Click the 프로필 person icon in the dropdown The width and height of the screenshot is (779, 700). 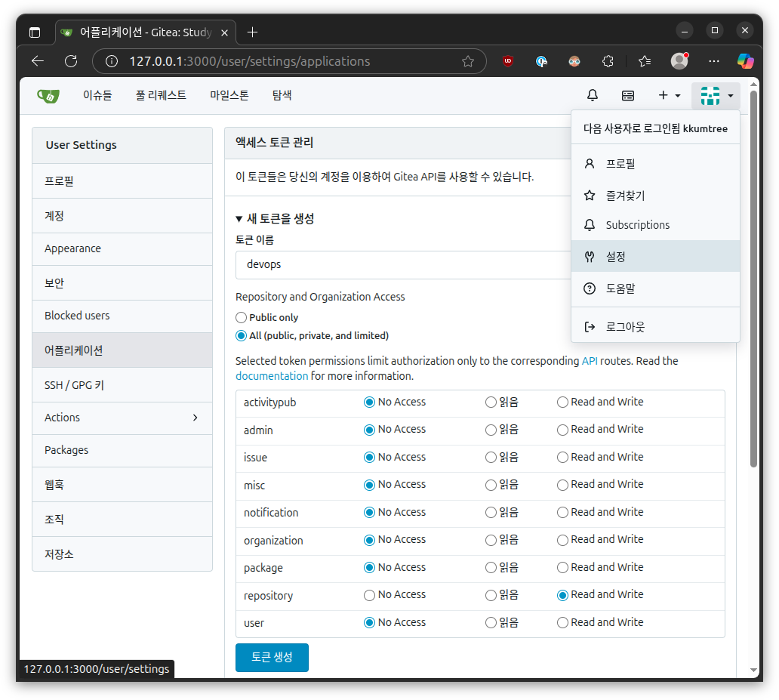[590, 164]
